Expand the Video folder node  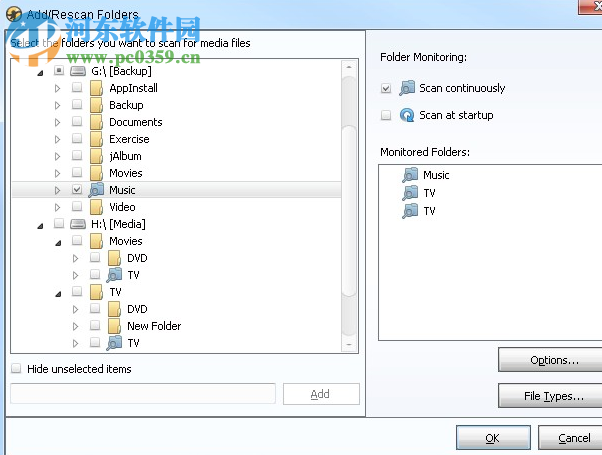[58, 207]
